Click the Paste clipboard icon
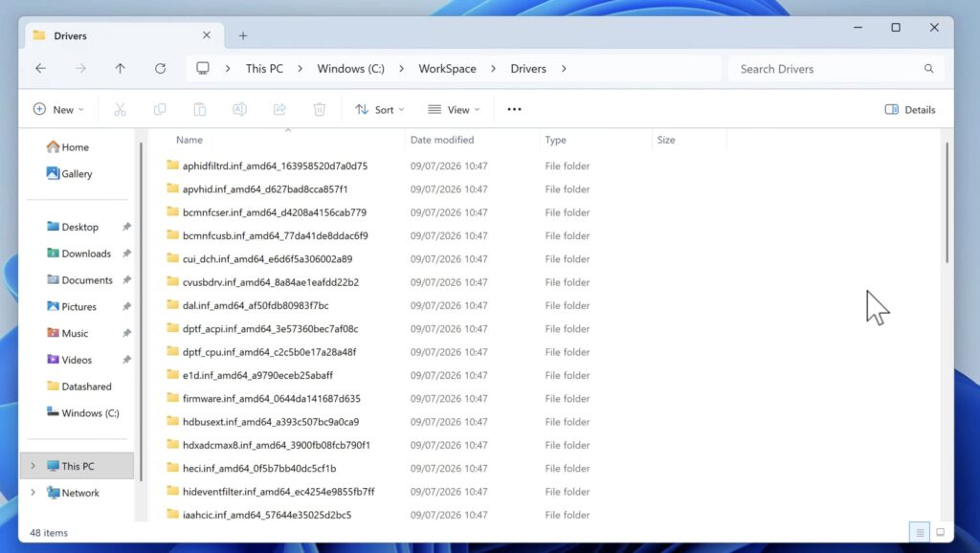The height and width of the screenshot is (553, 980). pyautogui.click(x=200, y=109)
